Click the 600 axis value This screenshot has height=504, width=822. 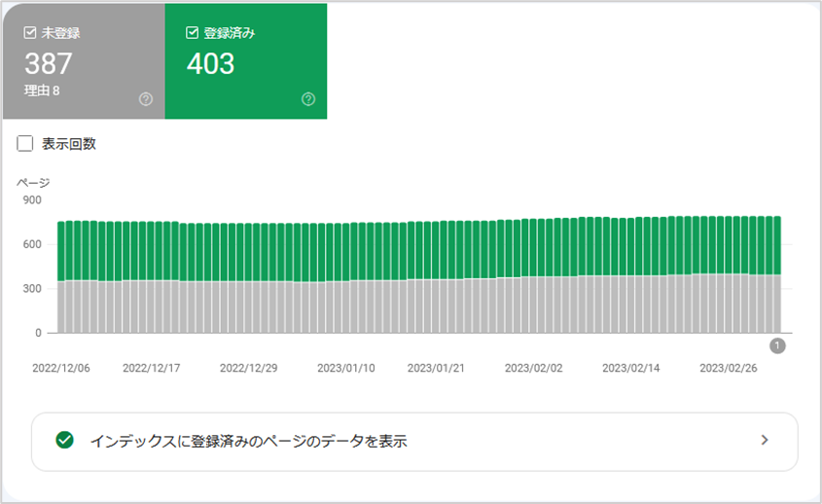click(32, 244)
